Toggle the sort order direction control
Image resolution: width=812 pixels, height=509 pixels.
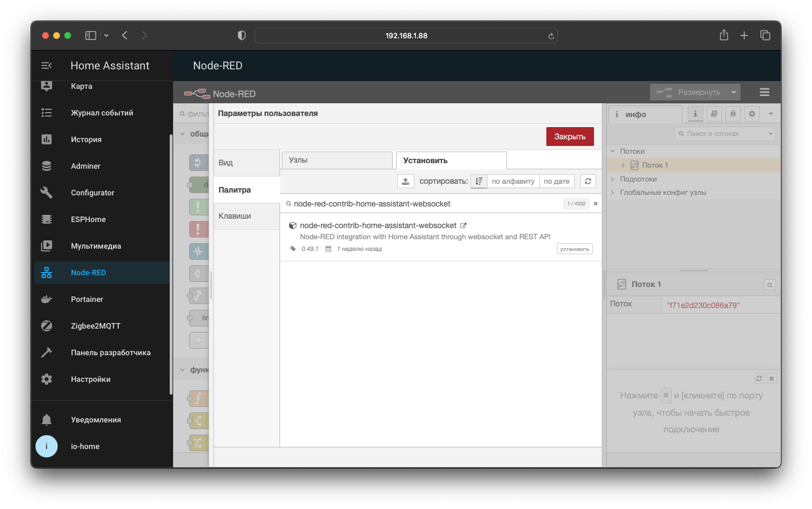(479, 181)
